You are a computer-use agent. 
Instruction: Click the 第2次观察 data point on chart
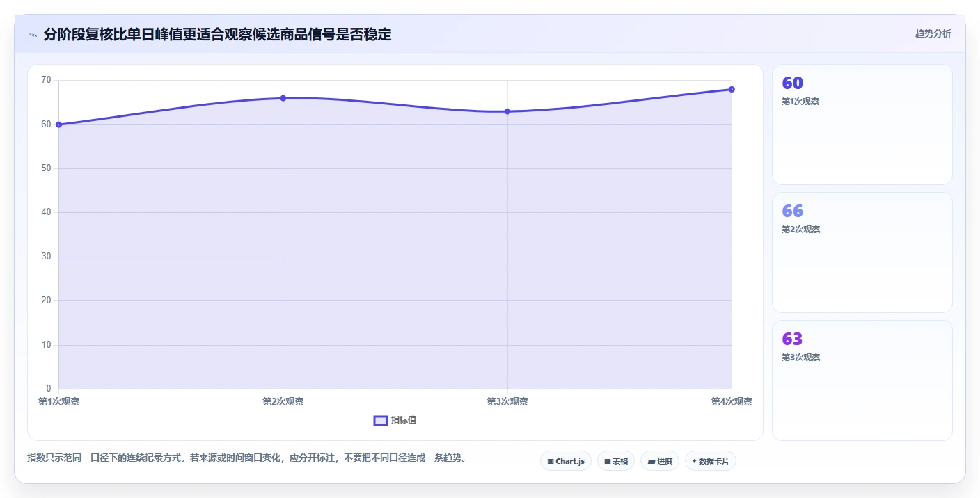[283, 98]
